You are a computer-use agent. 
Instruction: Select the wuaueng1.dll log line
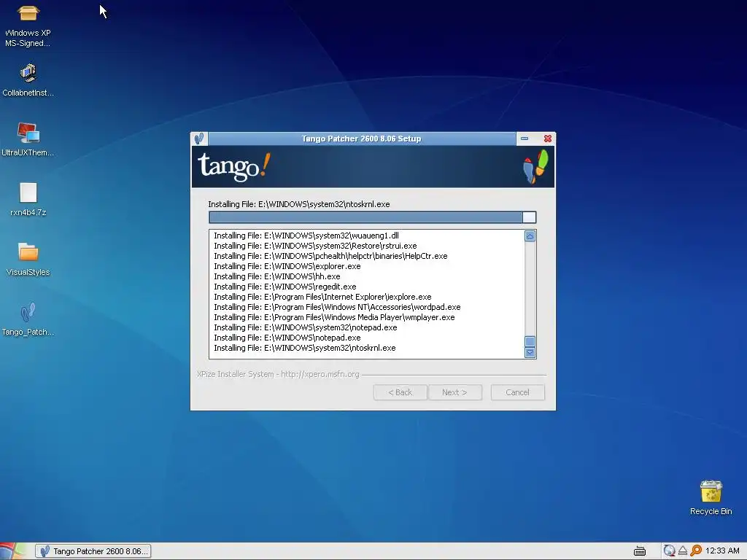pos(306,236)
